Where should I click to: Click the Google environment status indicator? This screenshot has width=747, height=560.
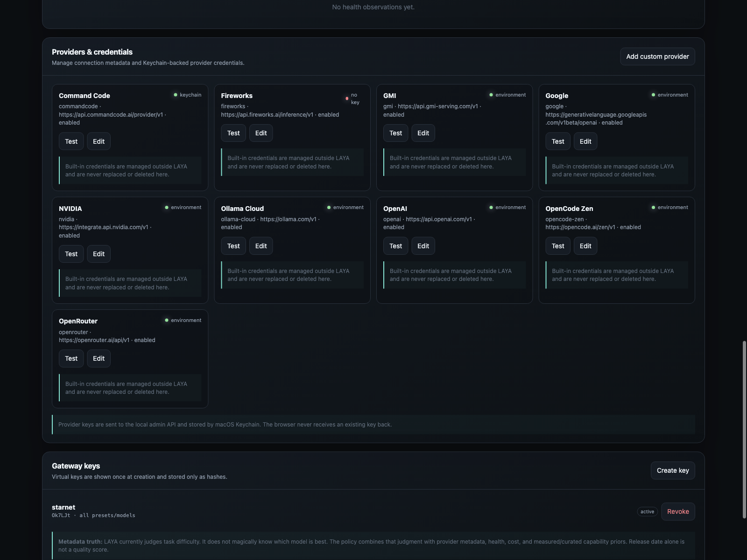669,95
